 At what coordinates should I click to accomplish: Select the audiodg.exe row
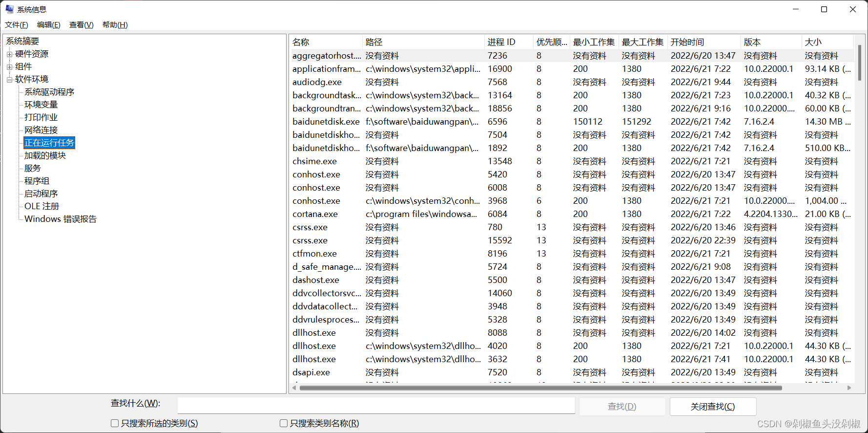click(x=572, y=82)
